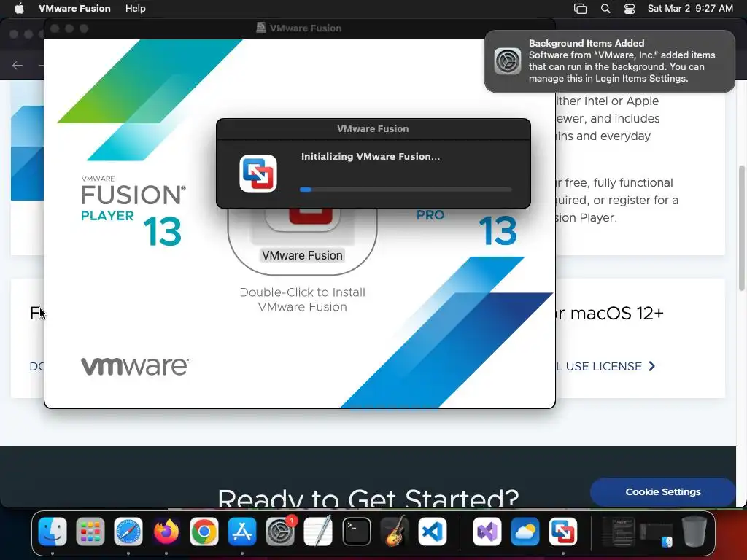Click the minimized Finder window thumbnail in Dock
The height and width of the screenshot is (560, 747).
pyautogui.click(x=657, y=534)
